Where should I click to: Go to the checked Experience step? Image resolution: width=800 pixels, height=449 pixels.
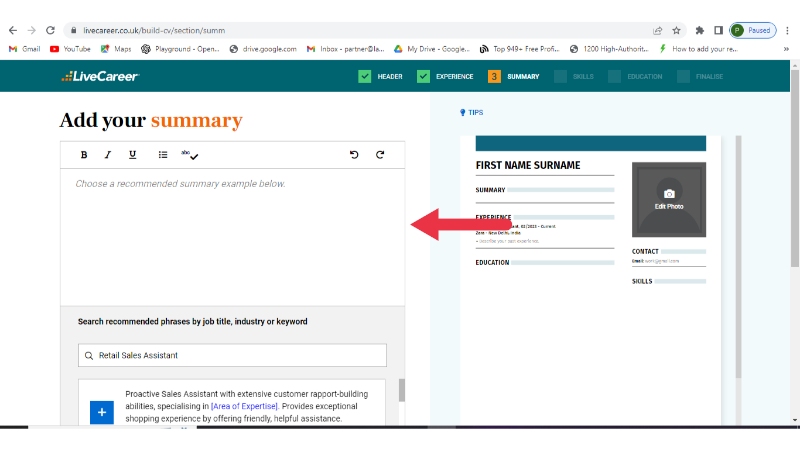(445, 76)
